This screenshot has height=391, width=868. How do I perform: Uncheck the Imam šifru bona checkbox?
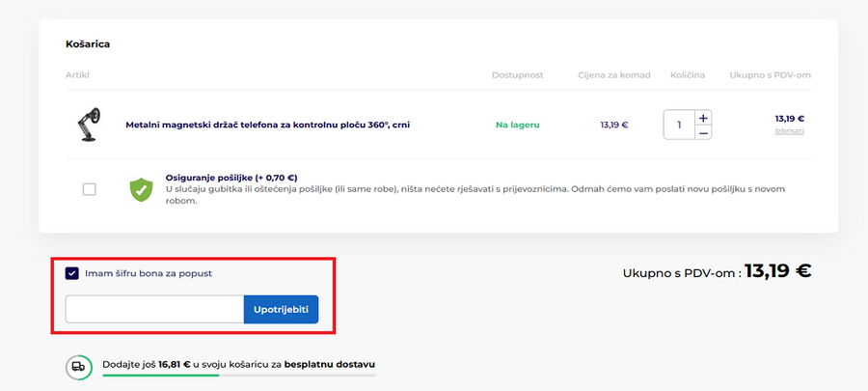72,273
